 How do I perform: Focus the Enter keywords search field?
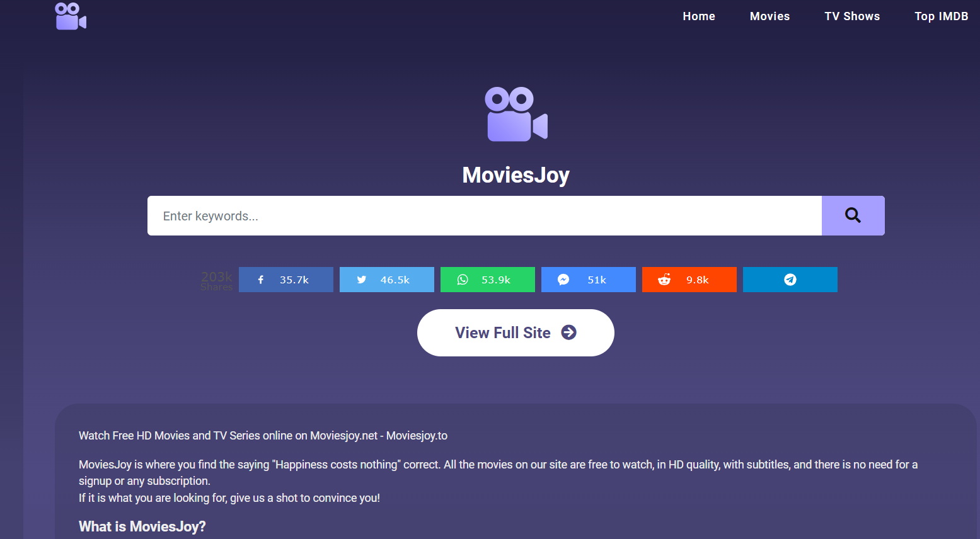(x=485, y=216)
